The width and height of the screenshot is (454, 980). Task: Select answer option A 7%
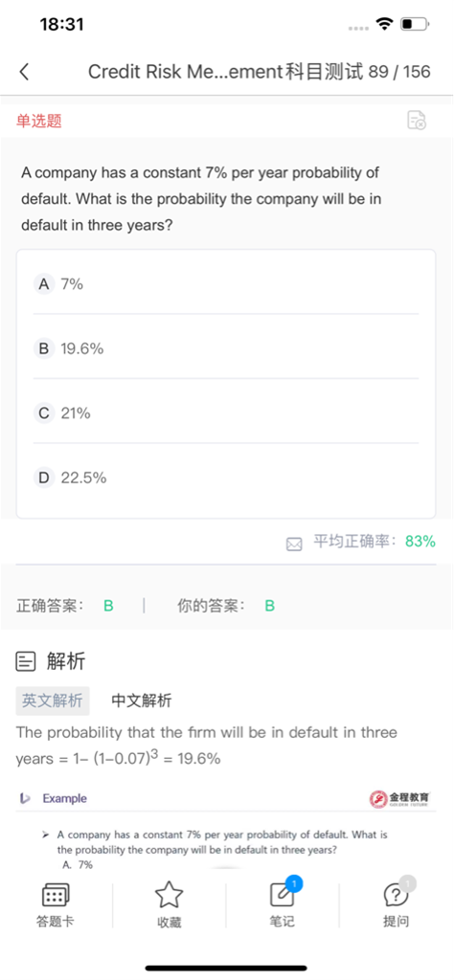click(x=226, y=284)
